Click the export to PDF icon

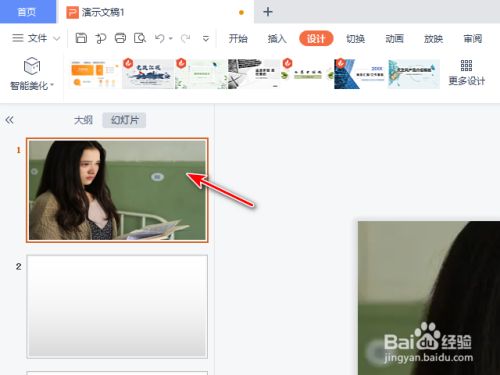coord(100,38)
